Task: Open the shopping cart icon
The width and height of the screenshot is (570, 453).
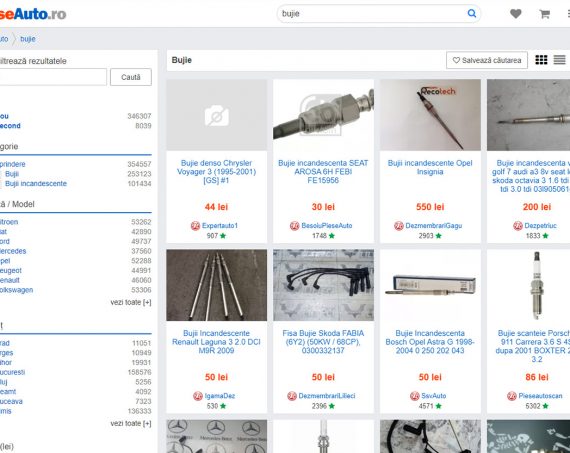Action: (544, 14)
